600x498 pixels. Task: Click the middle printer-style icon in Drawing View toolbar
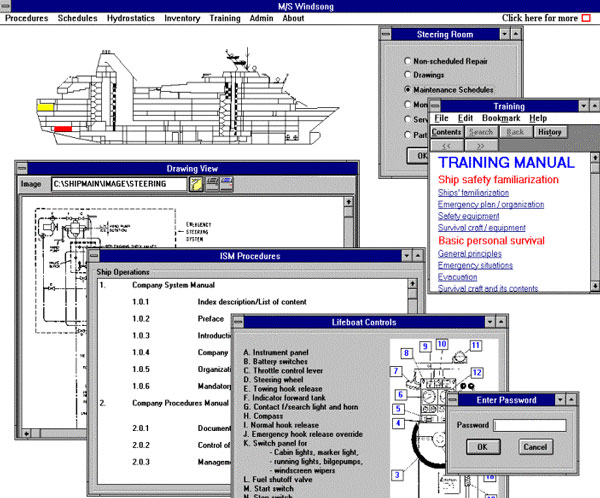[x=212, y=184]
